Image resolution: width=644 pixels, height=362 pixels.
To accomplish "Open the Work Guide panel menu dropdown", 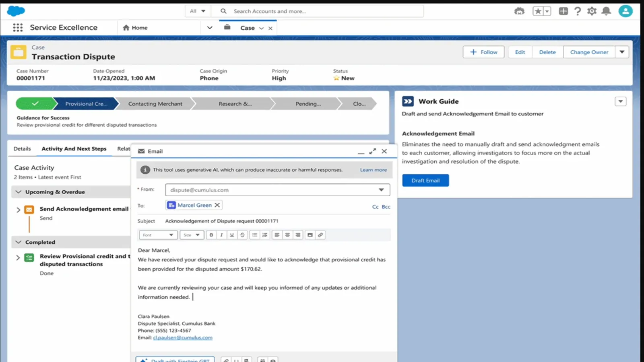I will (620, 101).
